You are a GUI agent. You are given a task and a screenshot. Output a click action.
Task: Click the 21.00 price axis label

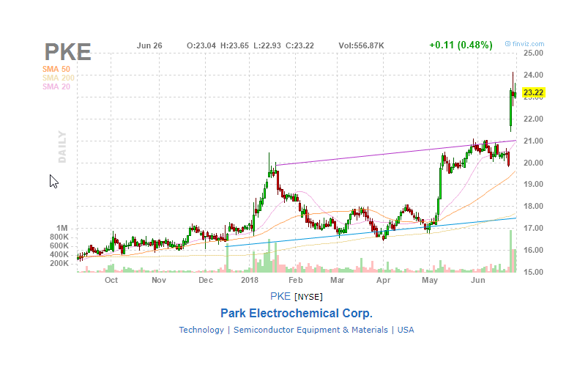(533, 141)
